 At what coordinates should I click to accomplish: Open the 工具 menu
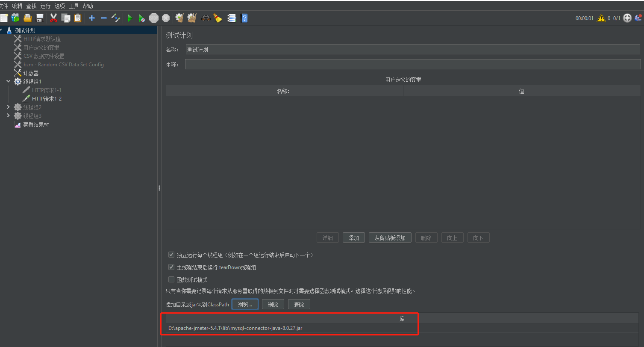(x=74, y=6)
